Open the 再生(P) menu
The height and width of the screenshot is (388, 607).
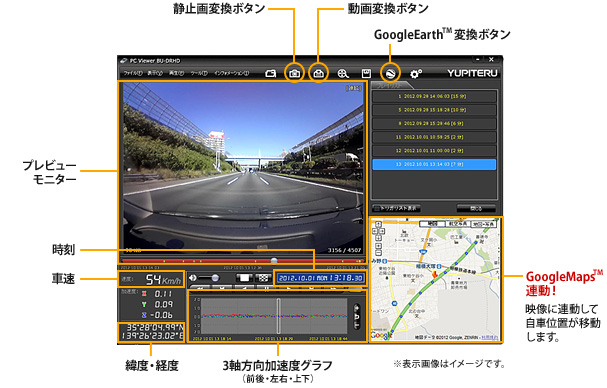(176, 73)
